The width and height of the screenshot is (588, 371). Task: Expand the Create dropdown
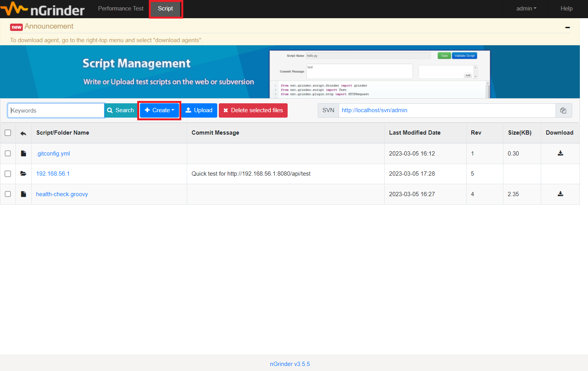[159, 110]
